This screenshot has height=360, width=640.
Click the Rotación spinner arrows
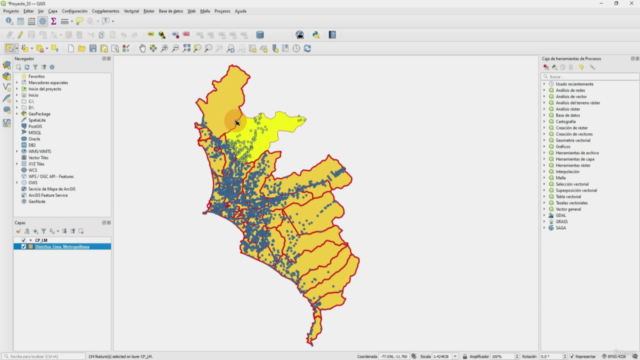(565, 356)
